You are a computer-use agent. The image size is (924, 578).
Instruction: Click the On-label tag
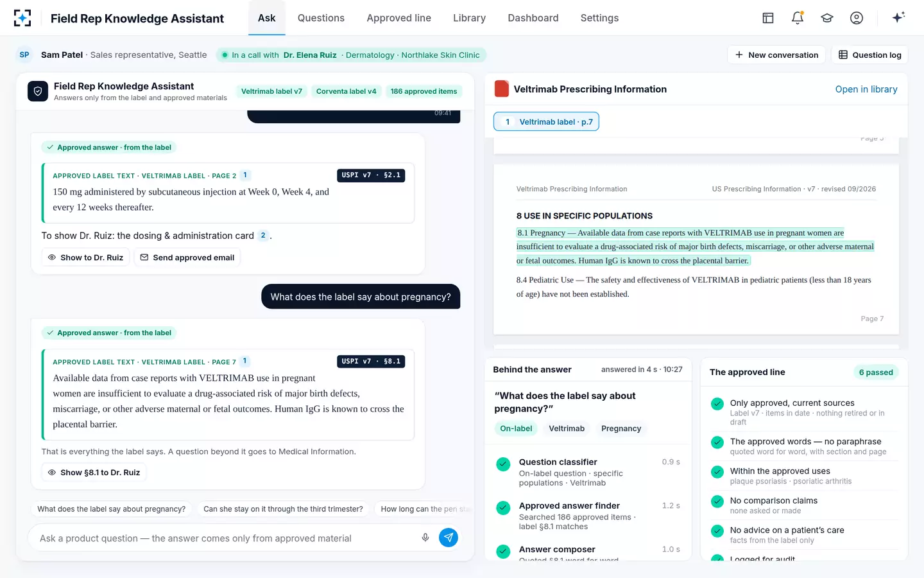[x=516, y=428]
